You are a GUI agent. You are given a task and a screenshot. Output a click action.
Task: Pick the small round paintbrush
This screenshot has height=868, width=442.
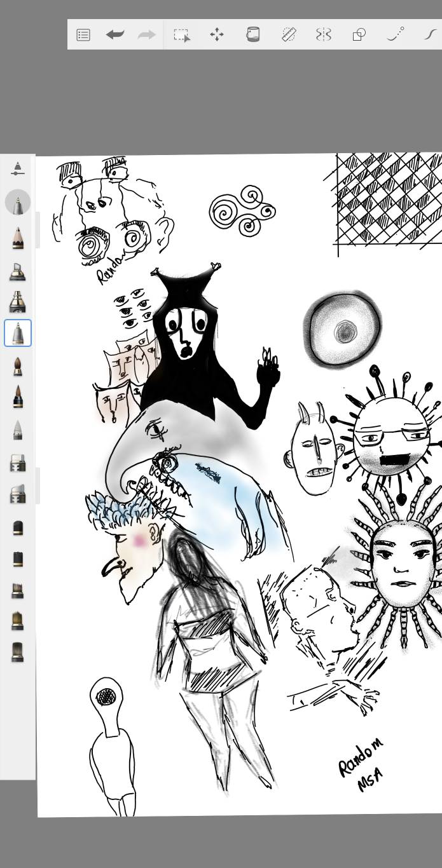click(x=18, y=366)
